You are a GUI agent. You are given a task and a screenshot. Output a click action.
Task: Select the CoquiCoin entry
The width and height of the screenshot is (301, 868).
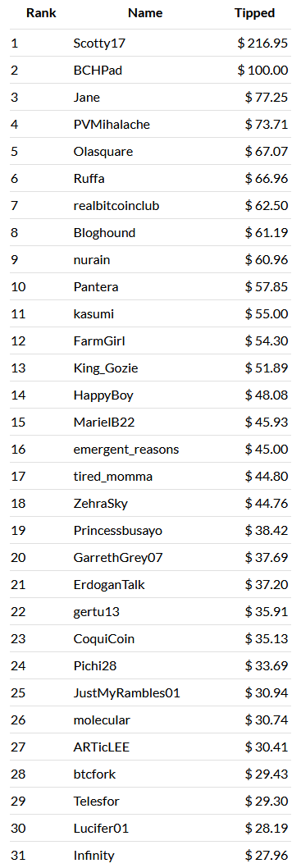[x=104, y=640]
